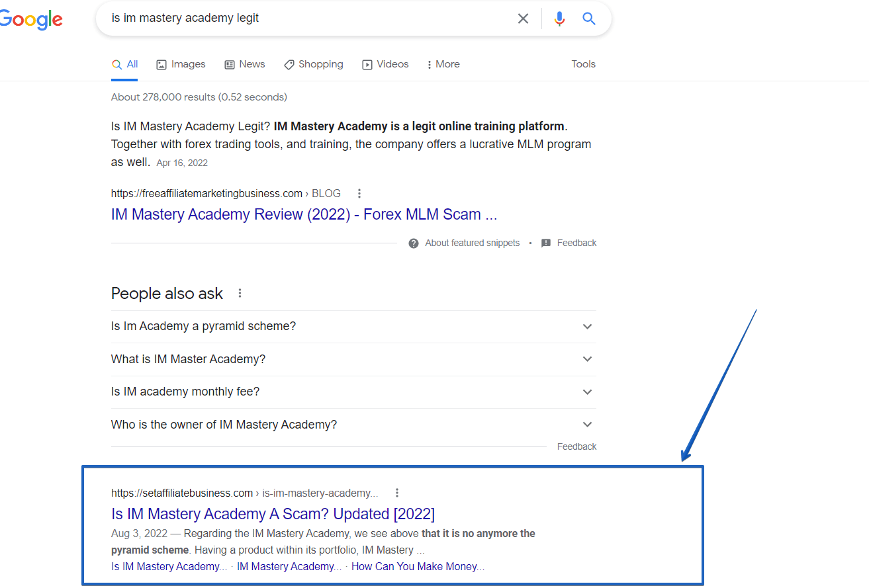Open the More search options menu
The image size is (869, 588).
click(x=443, y=64)
